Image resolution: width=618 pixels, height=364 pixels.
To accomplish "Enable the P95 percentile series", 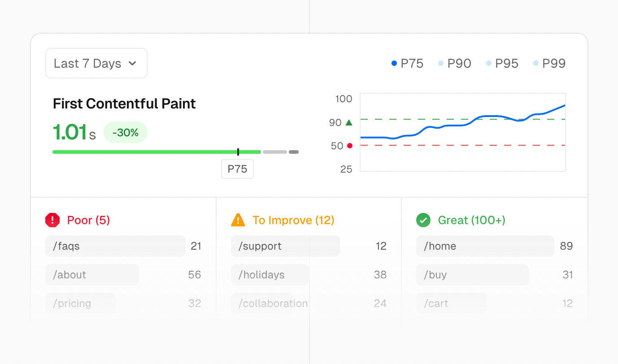I will tap(502, 64).
